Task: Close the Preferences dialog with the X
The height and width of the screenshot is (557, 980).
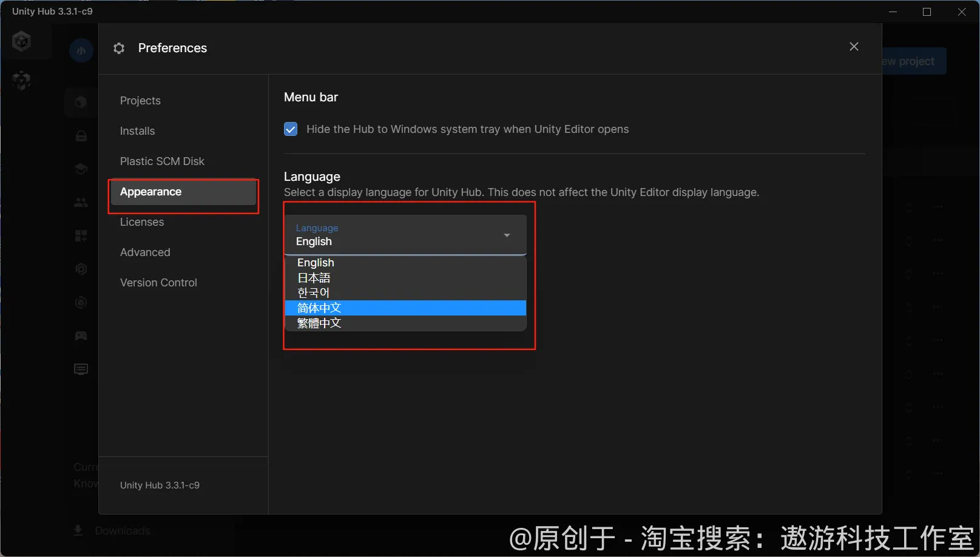Action: point(854,47)
